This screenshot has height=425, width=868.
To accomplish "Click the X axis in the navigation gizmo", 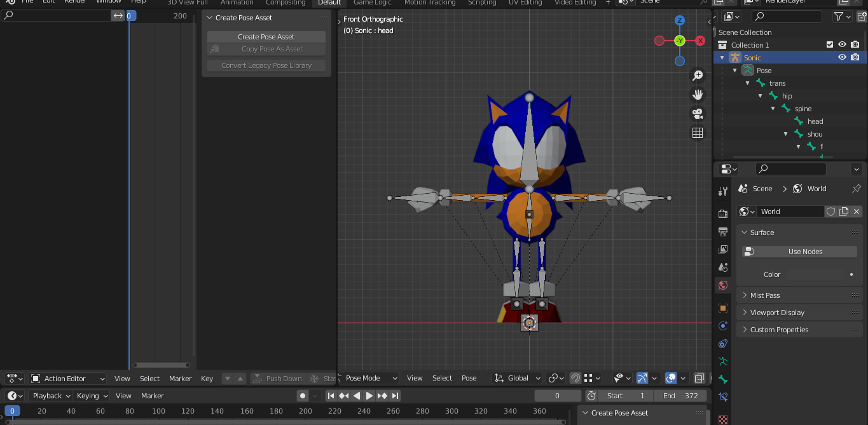I will (700, 41).
